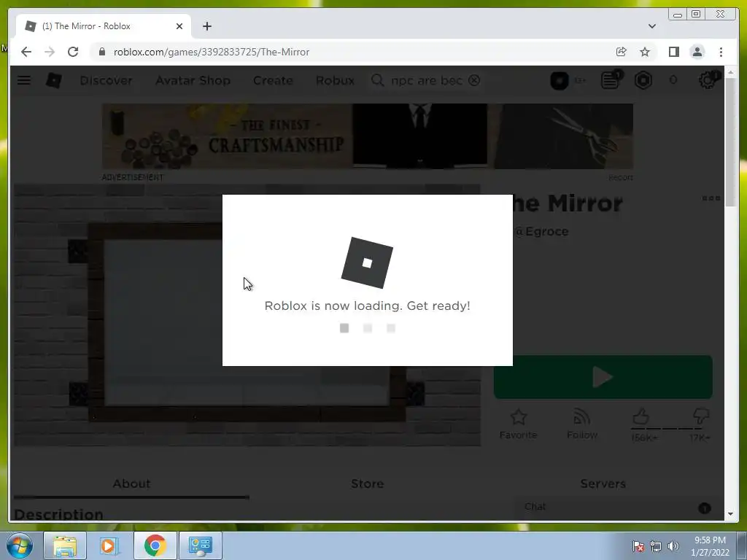747x560 pixels.
Task: Open the Discover page
Action: 106,80
